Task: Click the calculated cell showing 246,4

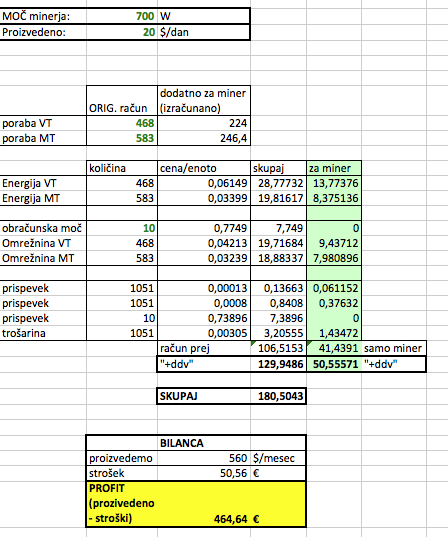Action: (204, 138)
